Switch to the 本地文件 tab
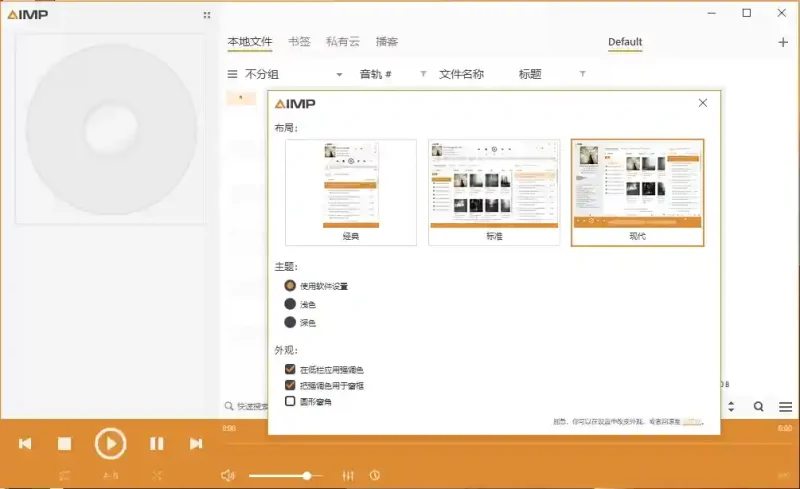The width and height of the screenshot is (800, 489). [x=250, y=42]
